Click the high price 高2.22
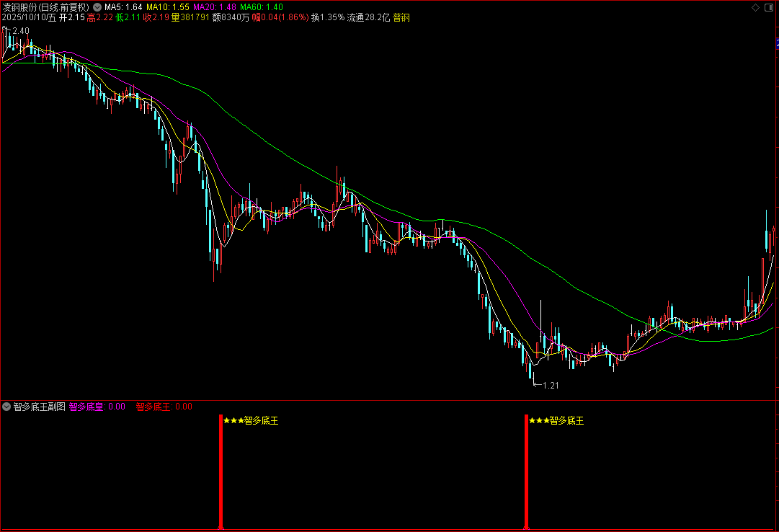779x532 pixels. coord(100,18)
